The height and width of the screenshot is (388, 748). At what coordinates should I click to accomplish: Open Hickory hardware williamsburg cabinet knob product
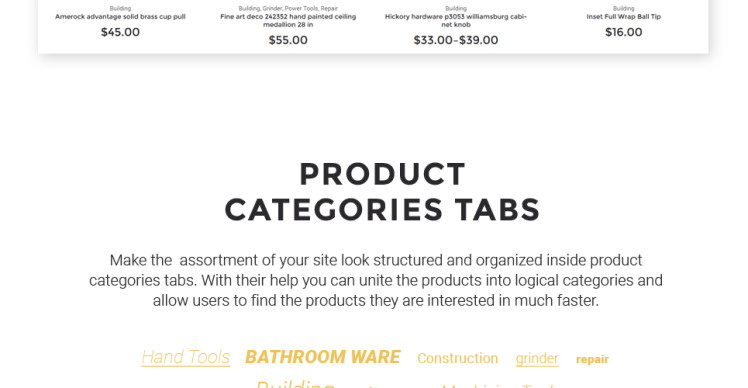[456, 21]
